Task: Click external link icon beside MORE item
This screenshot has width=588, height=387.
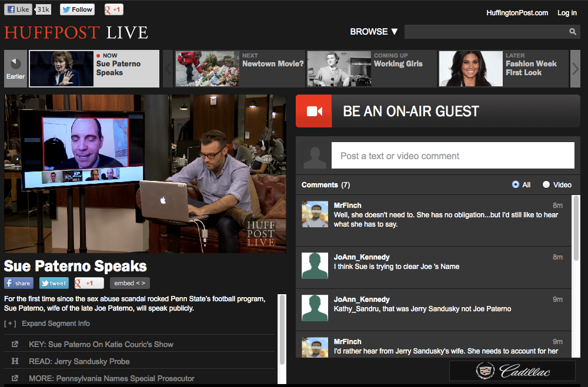Action: click(x=15, y=378)
